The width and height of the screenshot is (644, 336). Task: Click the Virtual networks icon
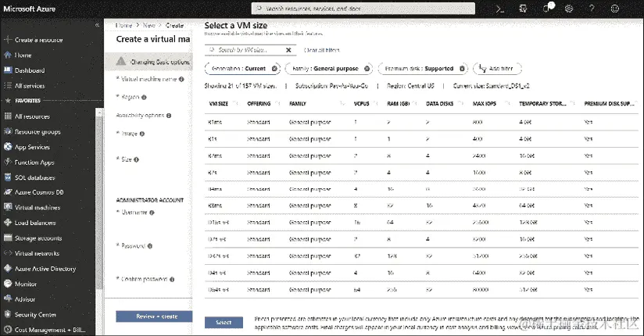[7, 253]
